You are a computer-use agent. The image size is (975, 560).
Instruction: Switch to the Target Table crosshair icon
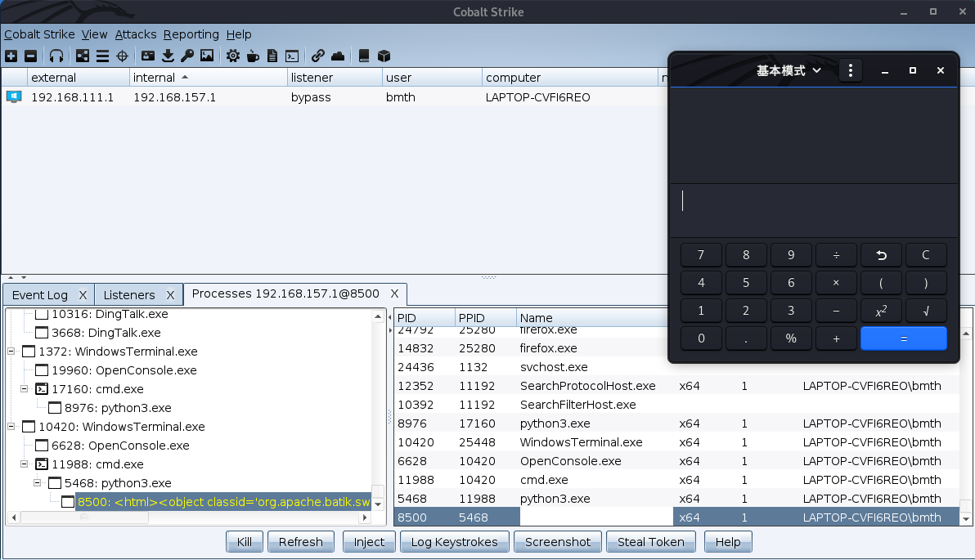coord(123,56)
